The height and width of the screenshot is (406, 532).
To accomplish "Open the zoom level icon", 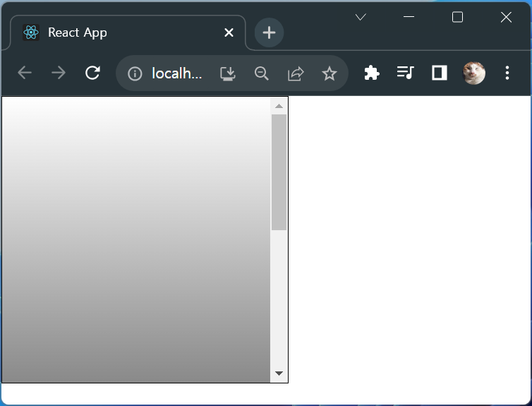I will pos(262,73).
